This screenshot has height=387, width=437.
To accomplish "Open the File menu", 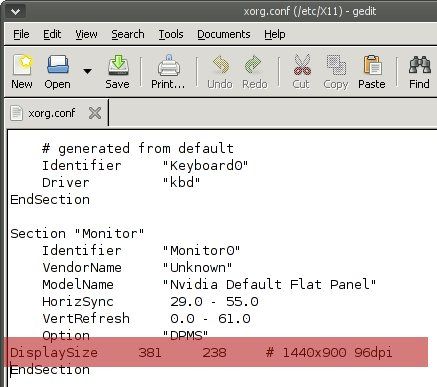I will coord(21,34).
